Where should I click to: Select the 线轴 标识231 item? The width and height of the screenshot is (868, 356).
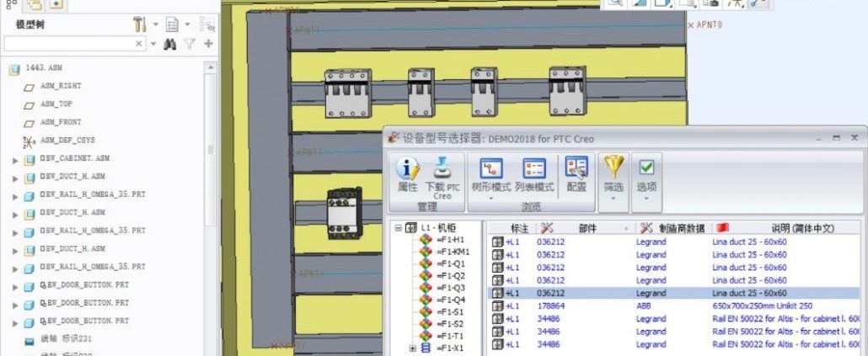pyautogui.click(x=66, y=339)
